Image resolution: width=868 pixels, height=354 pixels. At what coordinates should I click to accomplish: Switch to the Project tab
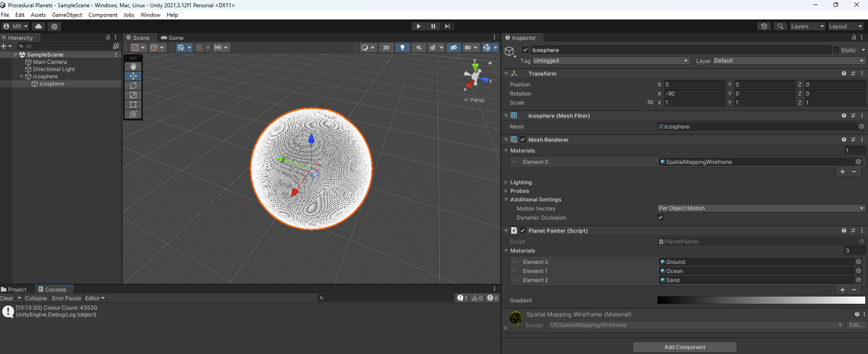pos(14,290)
